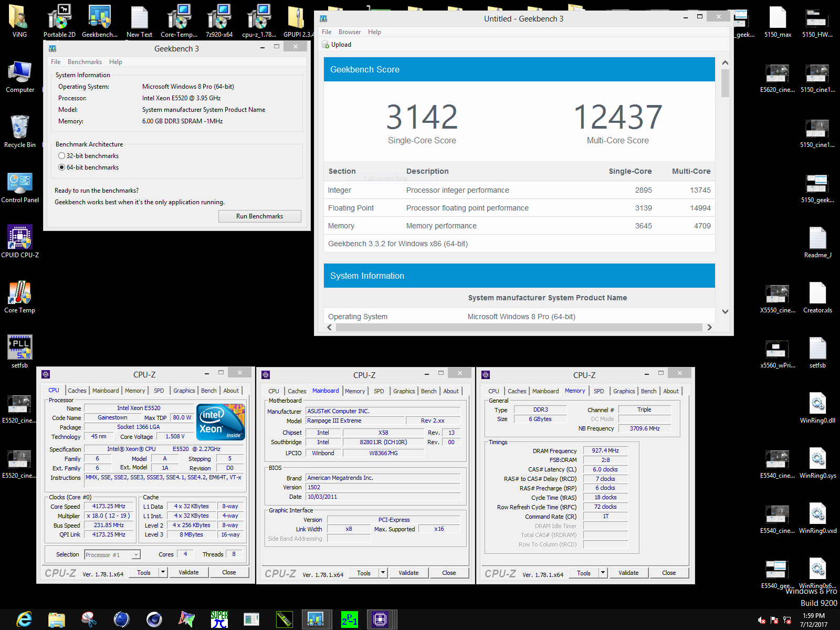
Task: Open the ViNG desktop folder icon
Action: click(x=19, y=21)
